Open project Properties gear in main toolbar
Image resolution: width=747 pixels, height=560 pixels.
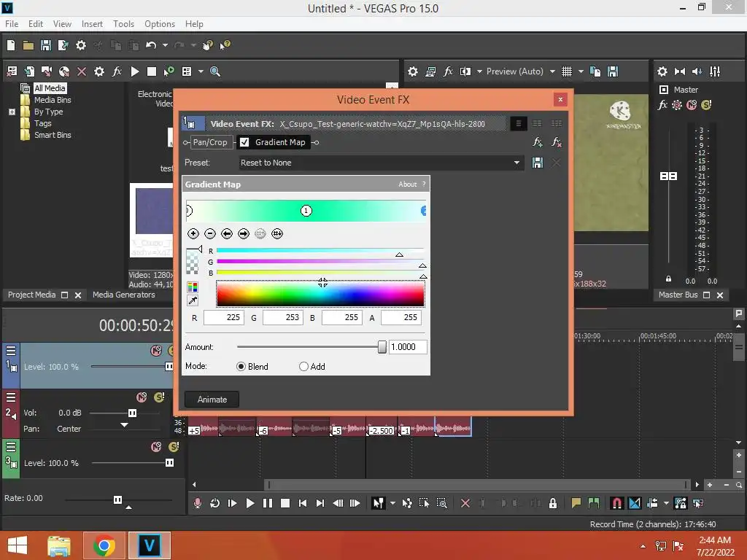81,45
